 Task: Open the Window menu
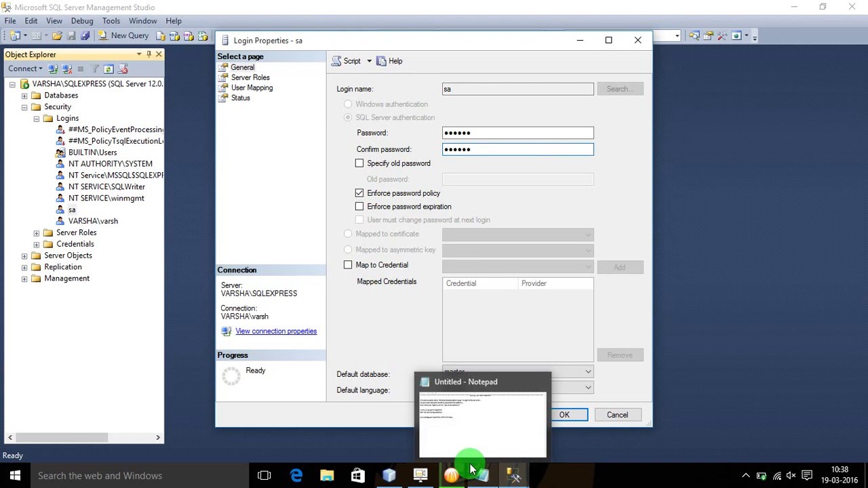(x=142, y=21)
